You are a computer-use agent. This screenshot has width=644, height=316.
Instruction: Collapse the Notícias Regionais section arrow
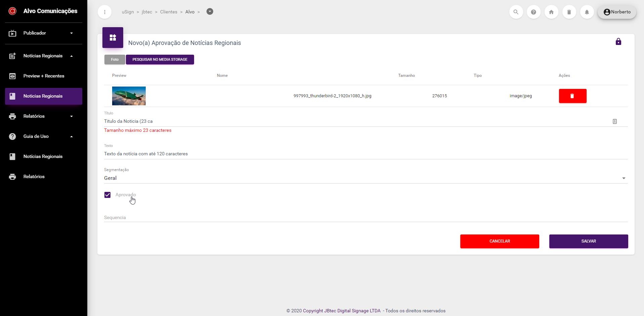[x=72, y=56]
